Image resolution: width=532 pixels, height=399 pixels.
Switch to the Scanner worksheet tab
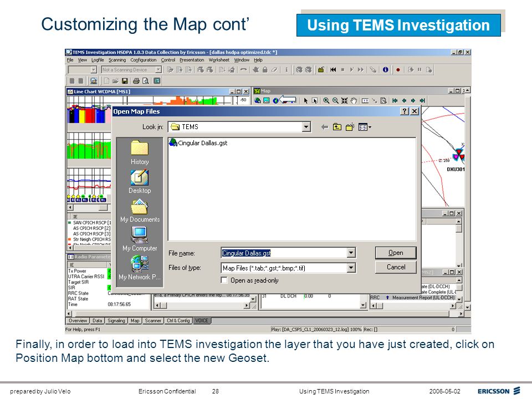pos(153,321)
